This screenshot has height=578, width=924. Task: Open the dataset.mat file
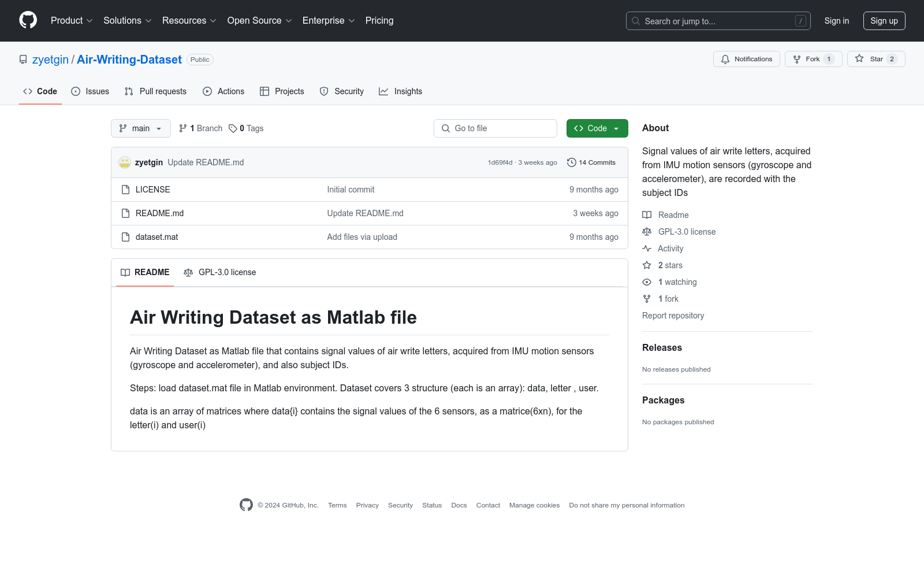click(x=157, y=237)
